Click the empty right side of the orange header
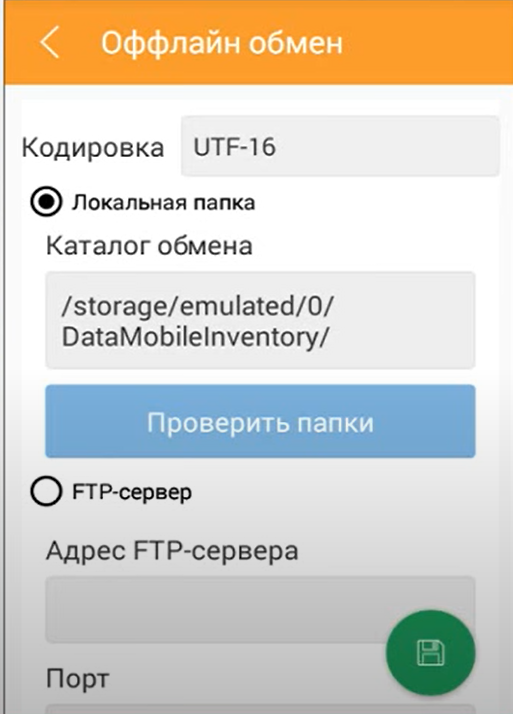 pos(428,42)
